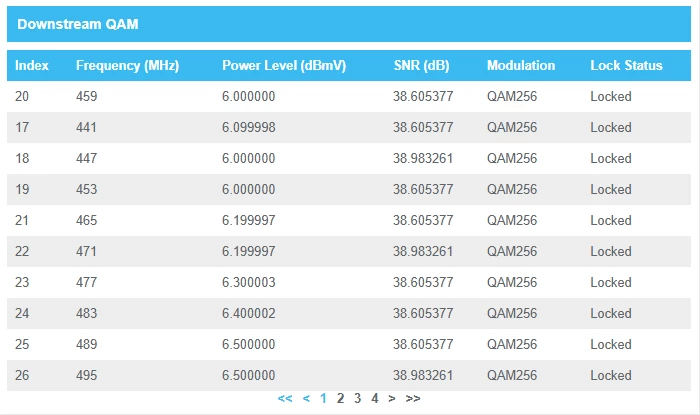This screenshot has width=700, height=415.
Task: Click power level in the 489 MHz row
Action: click(249, 344)
